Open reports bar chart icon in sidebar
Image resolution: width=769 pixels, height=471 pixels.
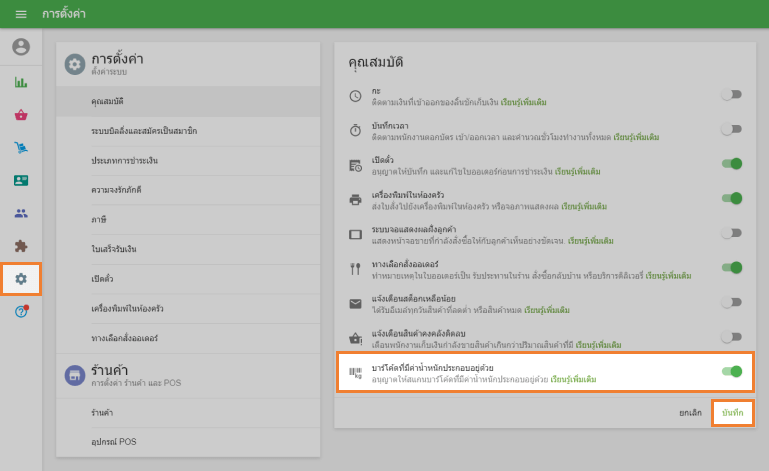21,82
